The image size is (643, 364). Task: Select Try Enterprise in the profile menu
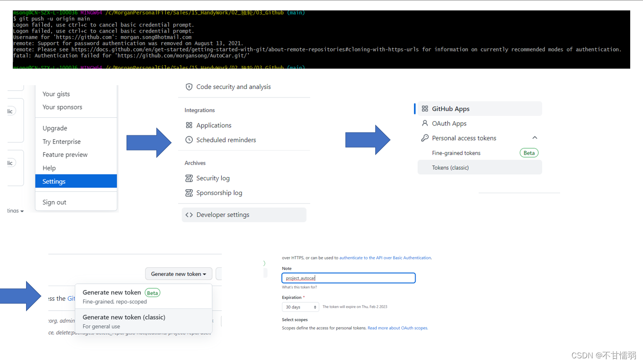tap(62, 141)
